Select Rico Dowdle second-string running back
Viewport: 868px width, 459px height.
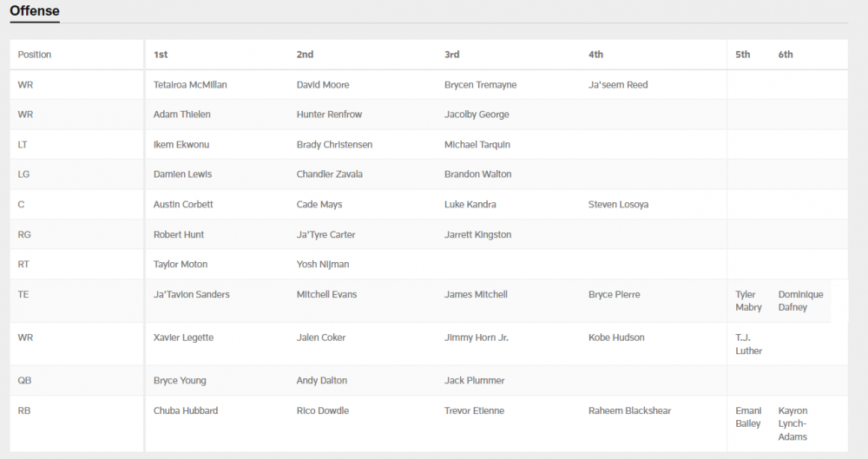pos(322,410)
